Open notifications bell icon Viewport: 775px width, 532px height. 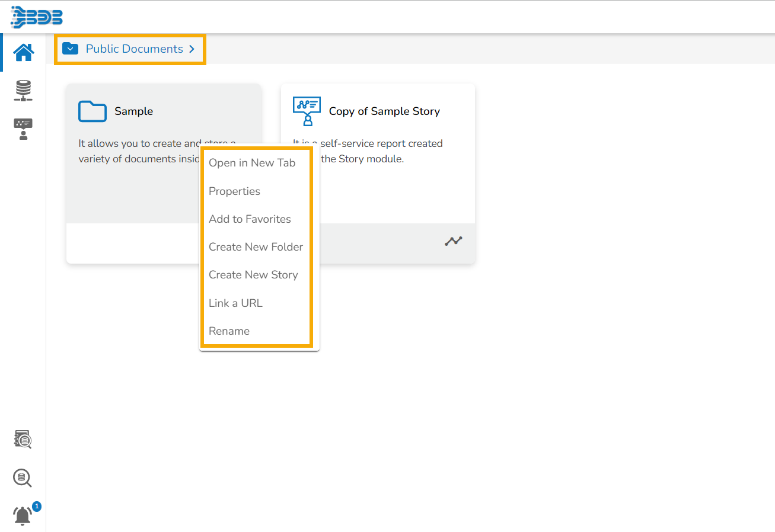coord(23,515)
